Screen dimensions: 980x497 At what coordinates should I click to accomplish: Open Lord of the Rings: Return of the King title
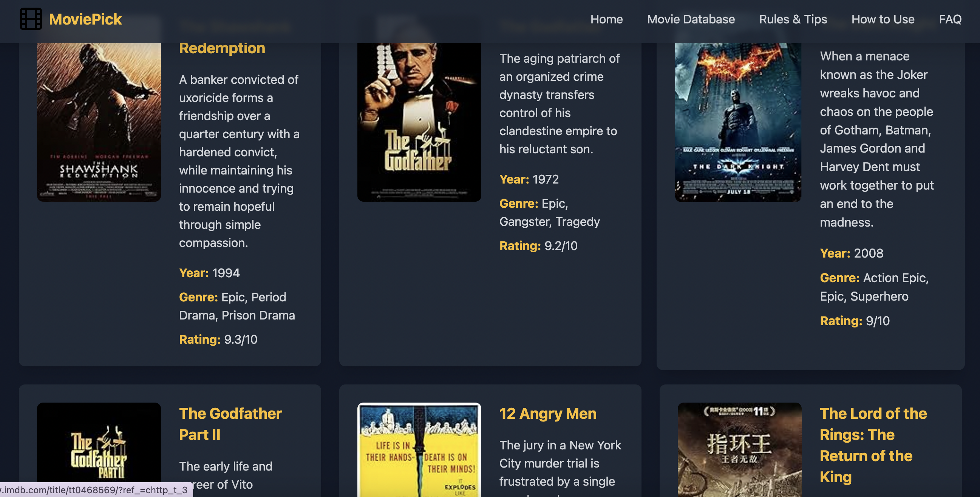click(873, 445)
